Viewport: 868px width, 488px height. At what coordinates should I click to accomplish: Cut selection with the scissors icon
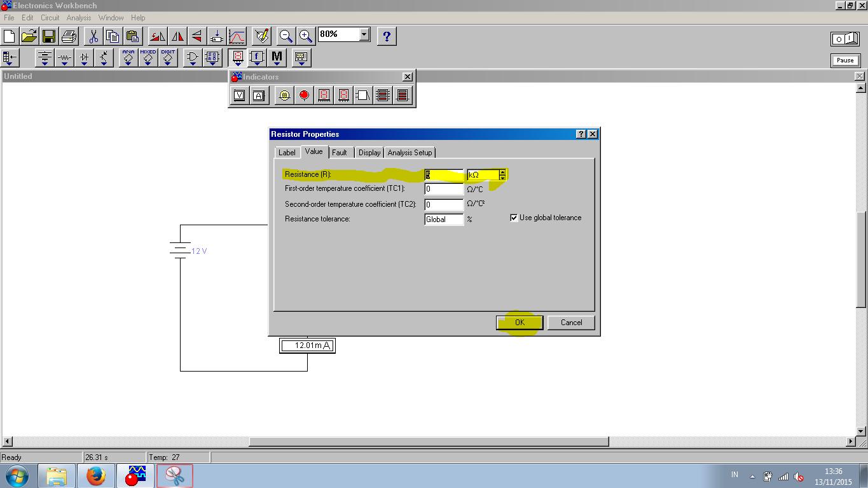(x=93, y=36)
